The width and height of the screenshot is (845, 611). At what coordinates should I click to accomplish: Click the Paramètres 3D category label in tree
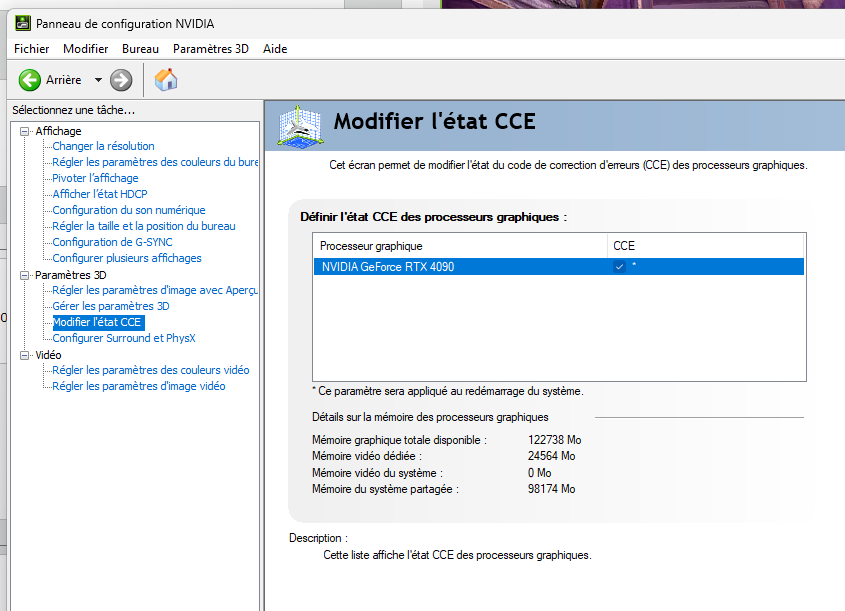pos(71,275)
